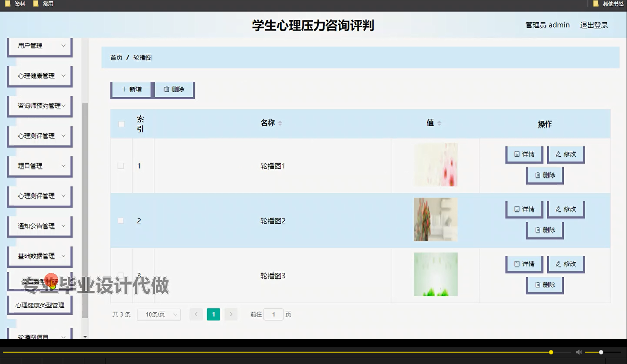Open the 其他书签 folder
This screenshot has height=364, width=627.
608,4
